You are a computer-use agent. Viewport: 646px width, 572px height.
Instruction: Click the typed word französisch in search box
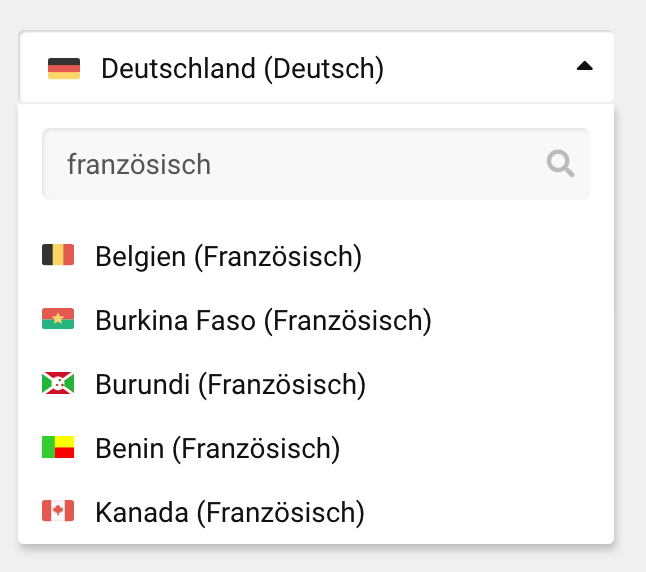coord(139,164)
